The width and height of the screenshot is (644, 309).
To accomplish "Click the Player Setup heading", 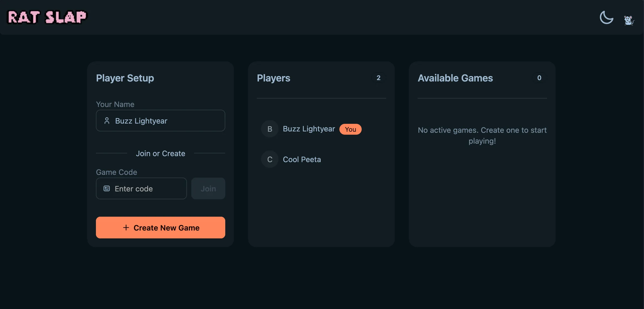I will (x=125, y=78).
